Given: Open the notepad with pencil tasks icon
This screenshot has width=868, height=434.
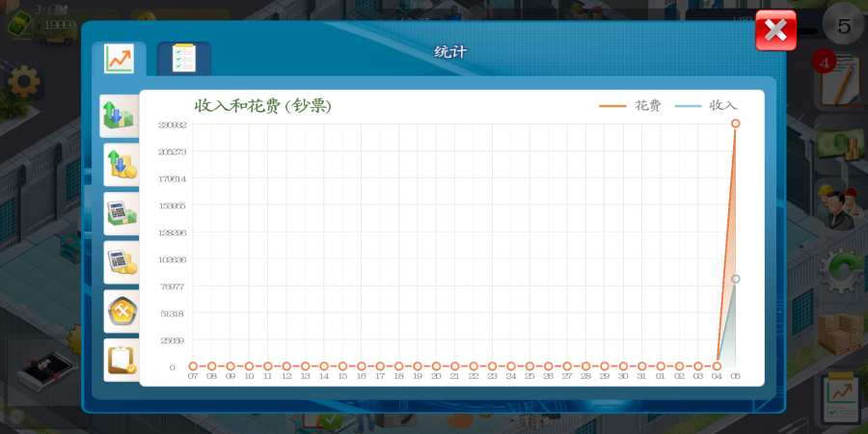Looking at the screenshot, I should pyautogui.click(x=841, y=81).
